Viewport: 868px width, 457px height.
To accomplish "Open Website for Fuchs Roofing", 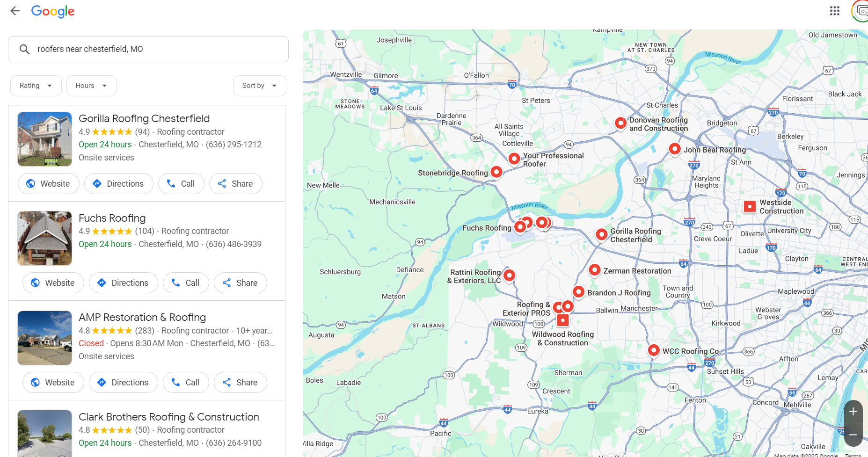I will pos(53,283).
